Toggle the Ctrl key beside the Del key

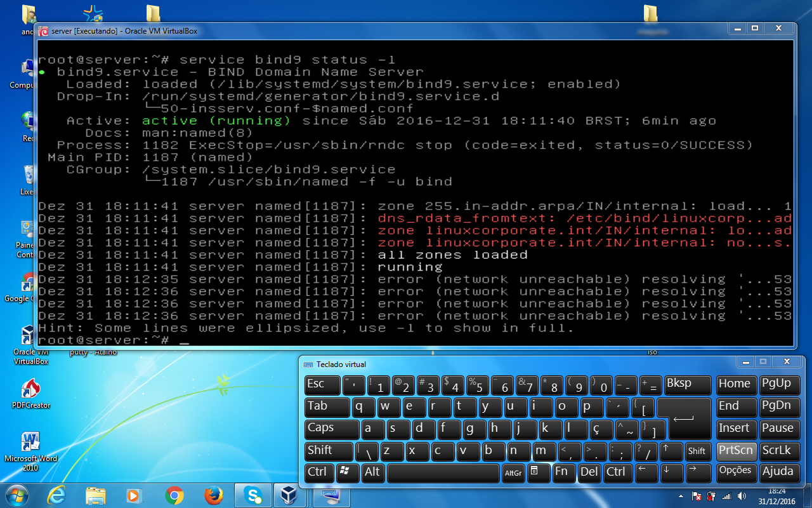pos(617,472)
